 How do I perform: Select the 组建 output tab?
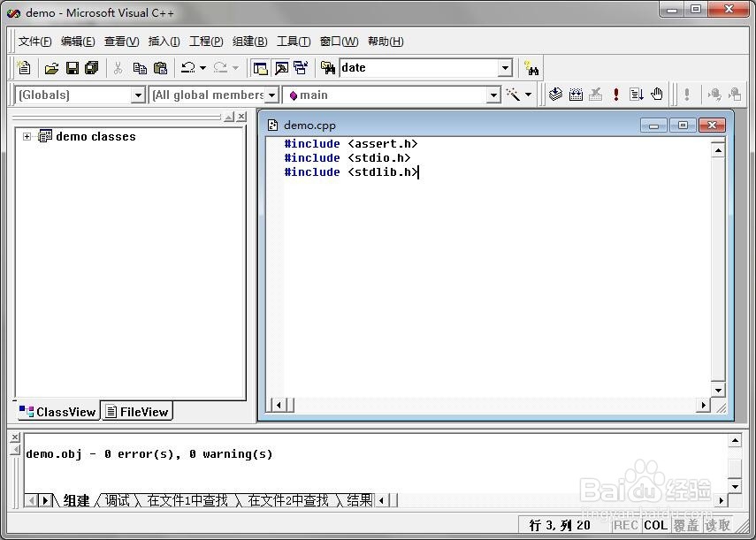[x=76, y=500]
